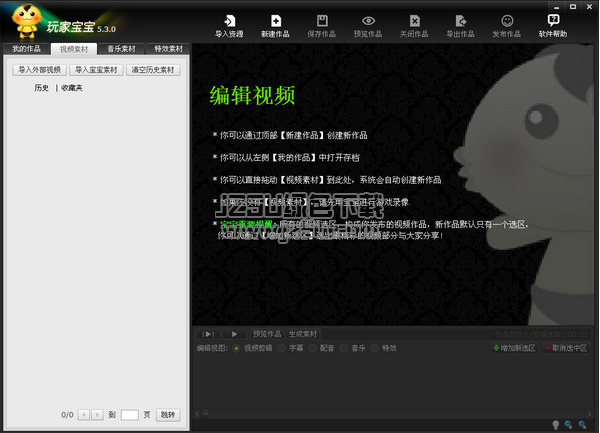
Task: Click the 导入资源 import resource icon
Action: click(229, 26)
